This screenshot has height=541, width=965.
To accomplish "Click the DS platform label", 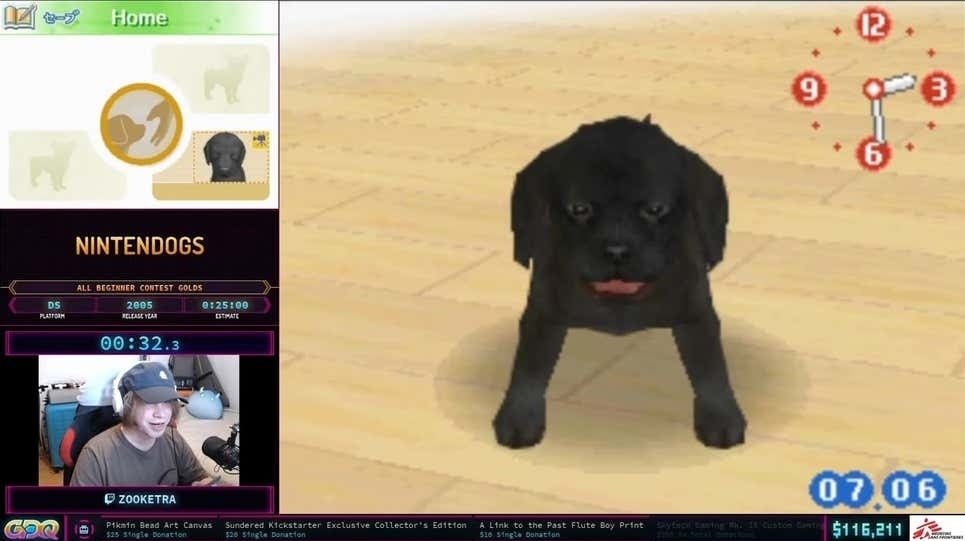I will tap(54, 305).
